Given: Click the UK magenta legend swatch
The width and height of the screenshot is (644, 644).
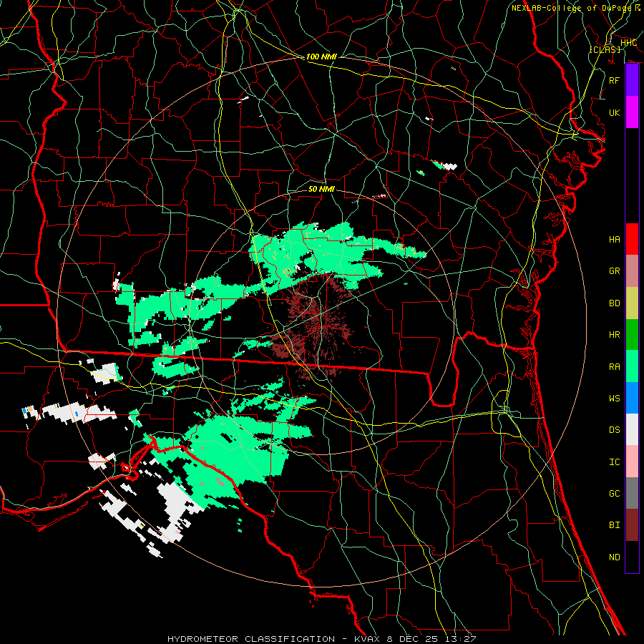Looking at the screenshot, I should 632,112.
